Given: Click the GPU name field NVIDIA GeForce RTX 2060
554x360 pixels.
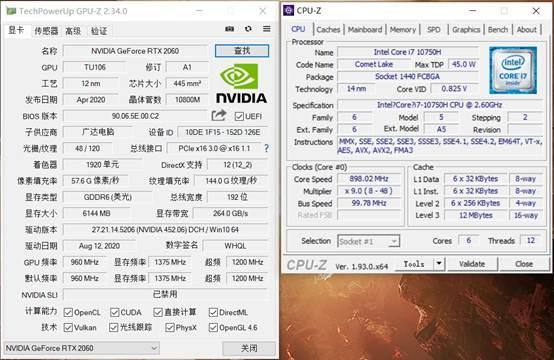Looking at the screenshot, I should (x=135, y=51).
